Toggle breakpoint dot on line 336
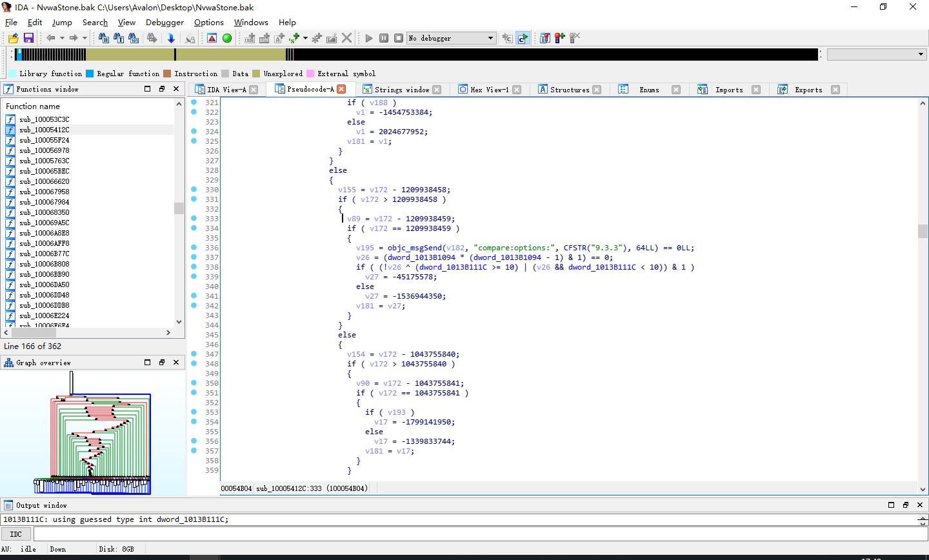929x560 pixels. [x=194, y=248]
